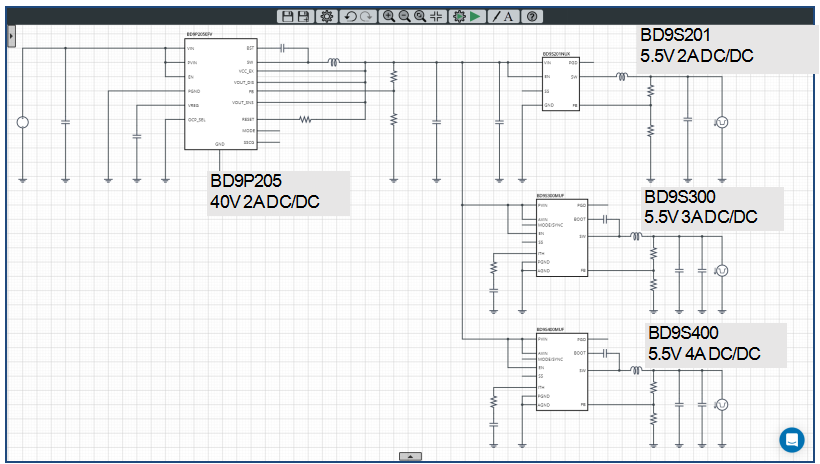Open schematic settings gear
This screenshot has width=820, height=464.
click(x=326, y=16)
